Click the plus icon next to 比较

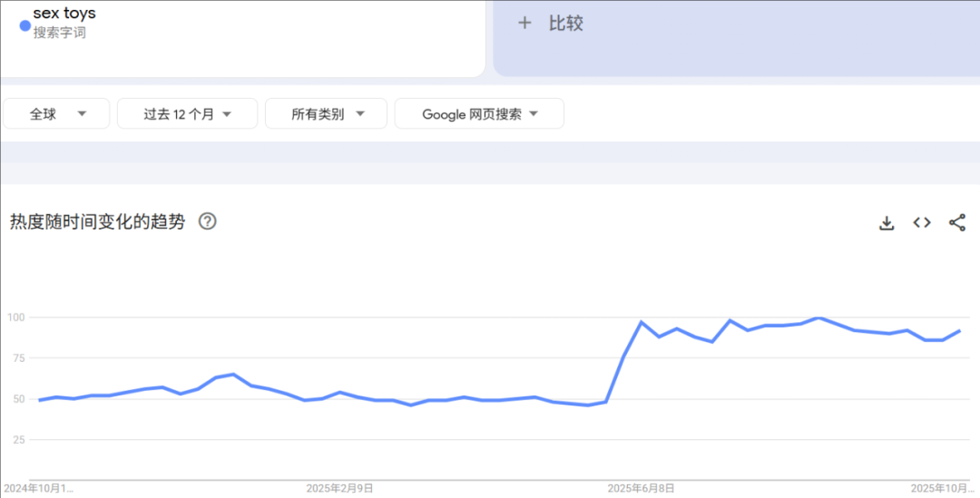tap(524, 24)
